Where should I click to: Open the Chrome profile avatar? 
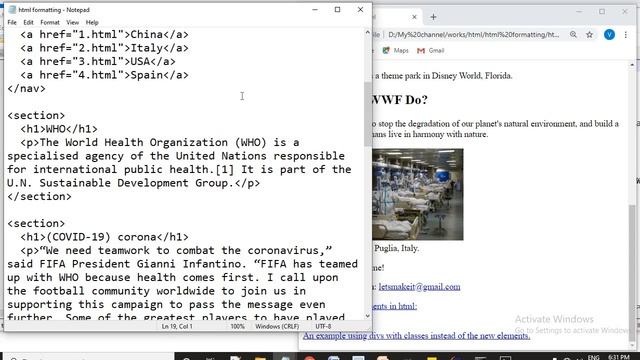609,35
